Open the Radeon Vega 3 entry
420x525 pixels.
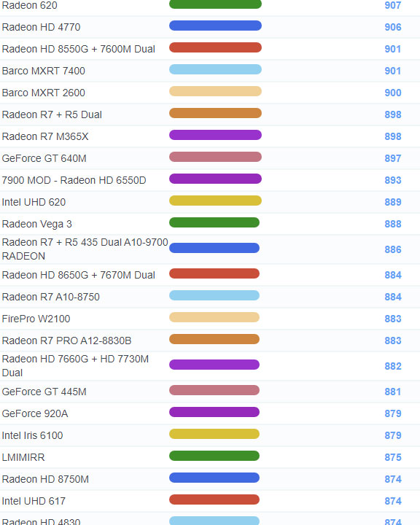tap(36, 224)
